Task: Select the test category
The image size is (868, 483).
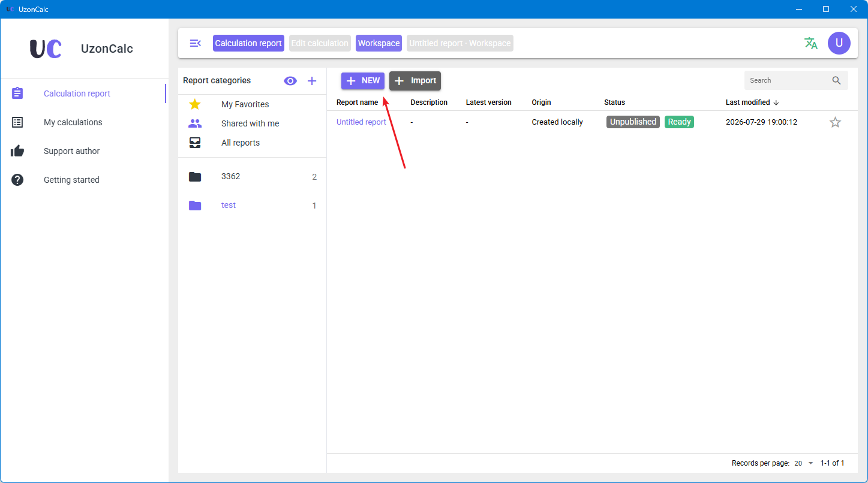Action: (252, 206)
